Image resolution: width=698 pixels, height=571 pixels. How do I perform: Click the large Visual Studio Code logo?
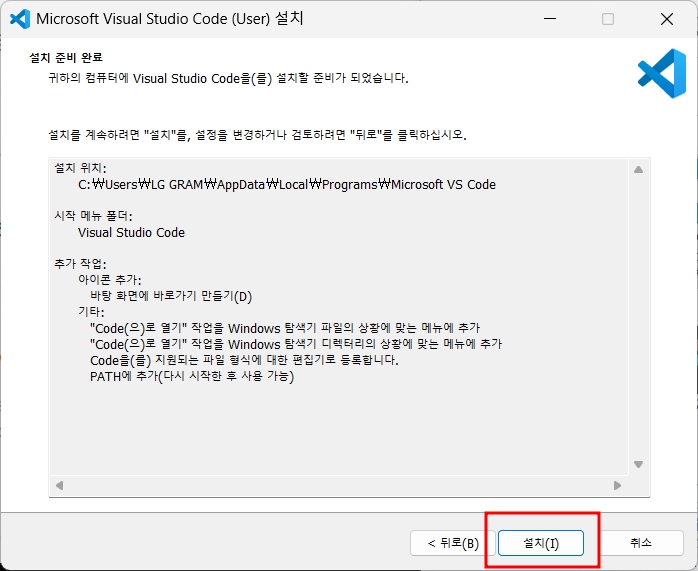662,73
